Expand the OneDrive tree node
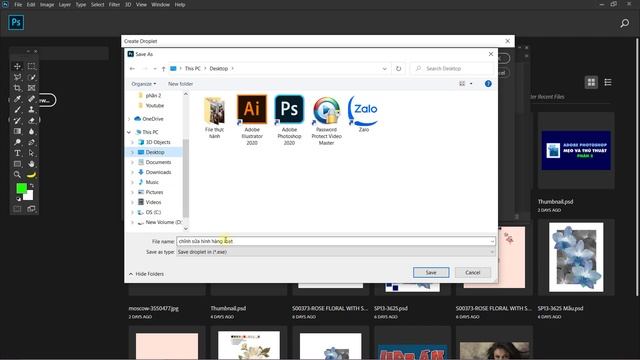The width and height of the screenshot is (640, 360). click(x=129, y=119)
